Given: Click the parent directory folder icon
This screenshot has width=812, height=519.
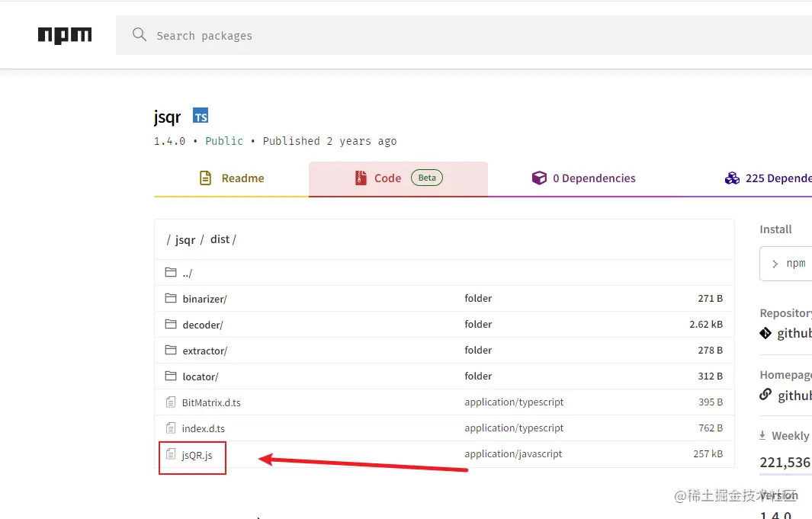Looking at the screenshot, I should pos(171,272).
